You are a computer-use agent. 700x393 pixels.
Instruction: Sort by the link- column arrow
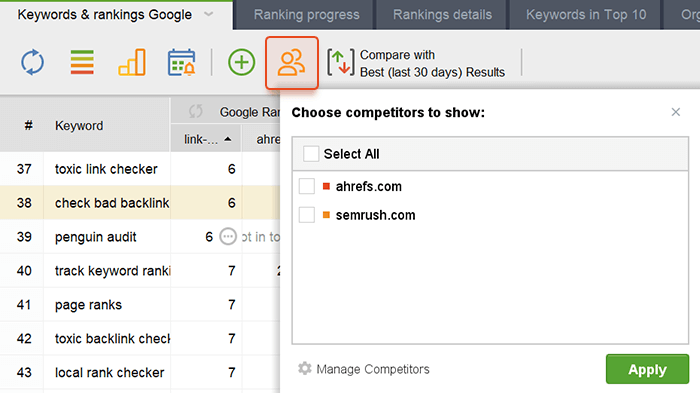click(228, 139)
